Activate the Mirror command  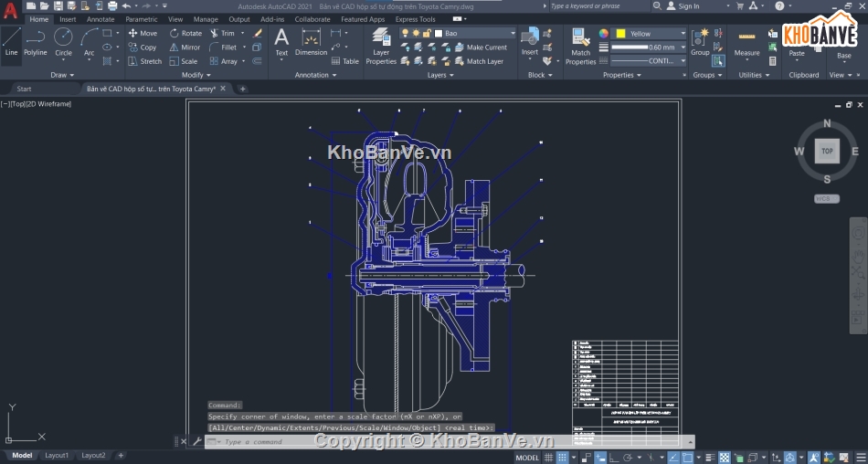coord(185,47)
